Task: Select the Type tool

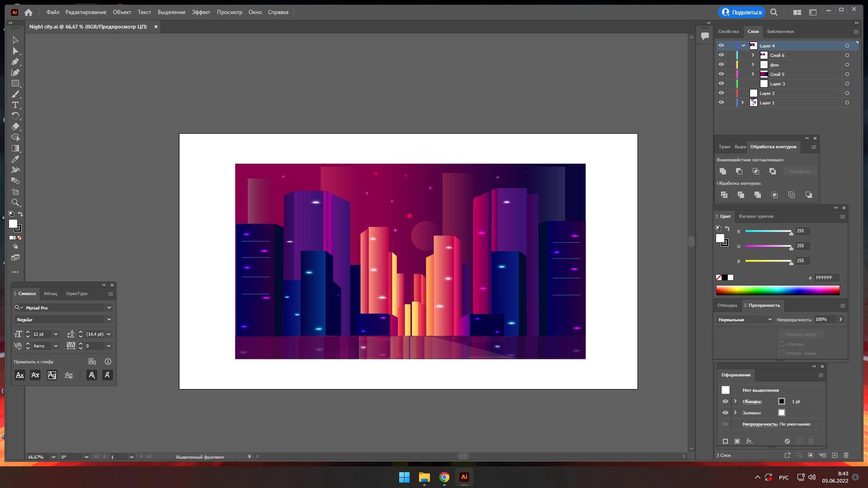Action: click(15, 105)
